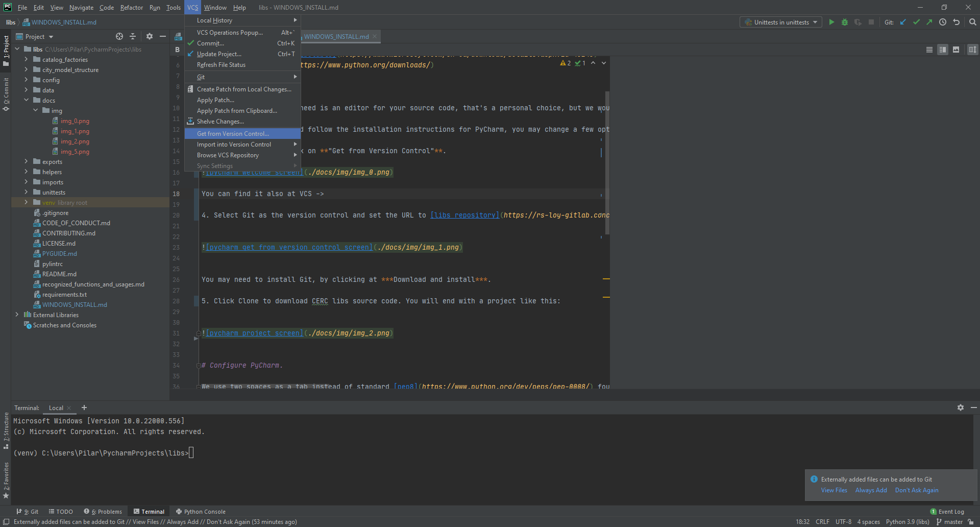The height and width of the screenshot is (527, 980).
Task: Go to next highlighted error arrow
Action: [604, 63]
